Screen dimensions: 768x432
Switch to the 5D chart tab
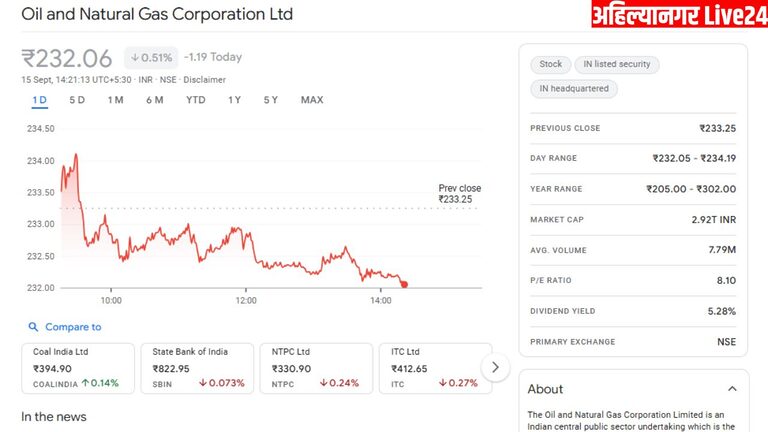pos(77,100)
